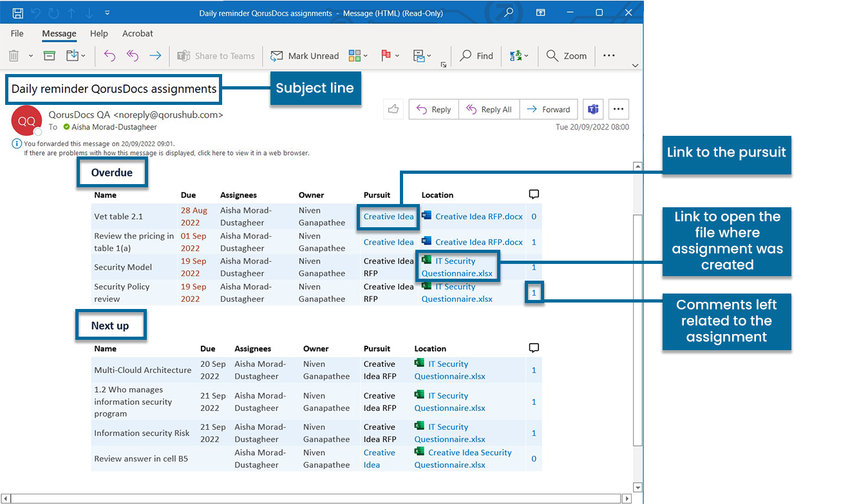Click the vertical scrollbar up arrow
The width and height of the screenshot is (868, 504).
(637, 167)
